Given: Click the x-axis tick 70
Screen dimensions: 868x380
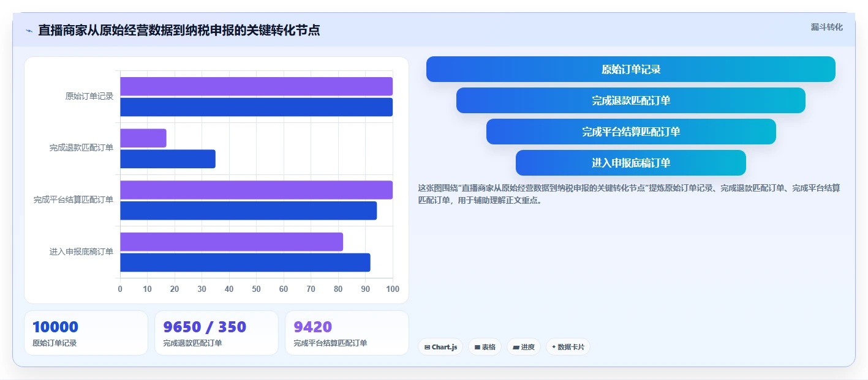Looking at the screenshot, I should 311,289.
